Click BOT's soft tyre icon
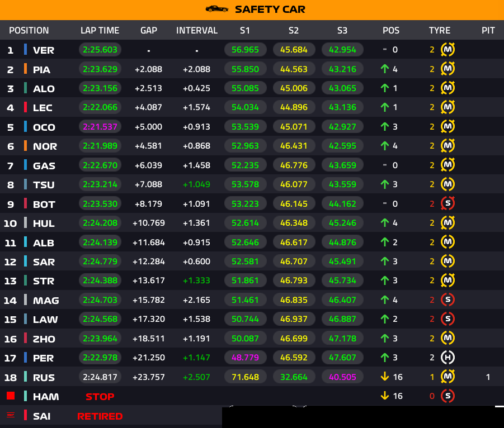The height and width of the screenshot is (428, 504). point(448,203)
